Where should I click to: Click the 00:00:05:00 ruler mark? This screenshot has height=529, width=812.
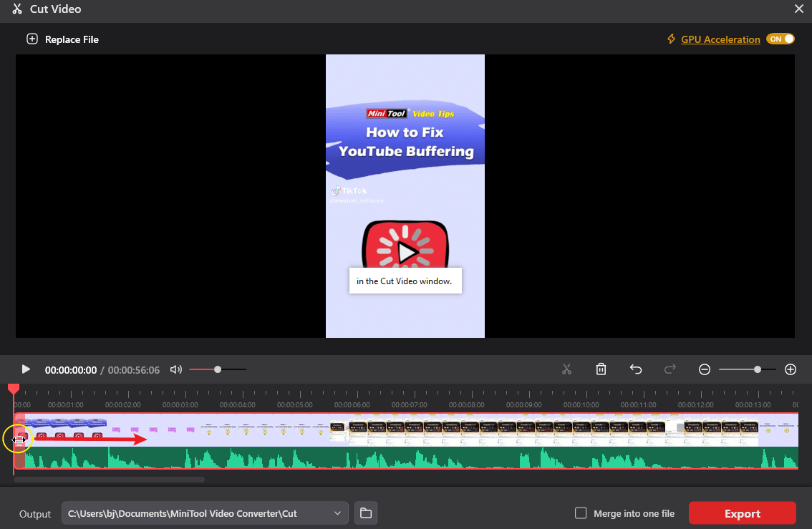[x=295, y=404]
